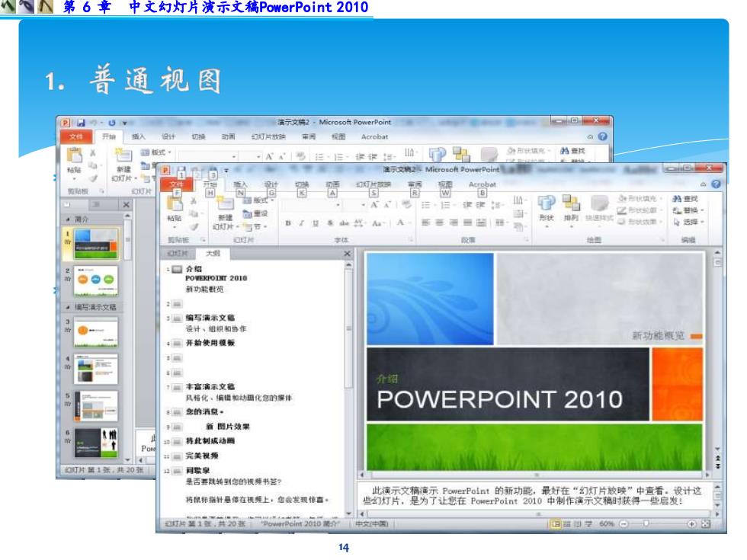Select slide 6 thumbnail in back window
Viewport: 747px width, 560px height.
(96, 443)
